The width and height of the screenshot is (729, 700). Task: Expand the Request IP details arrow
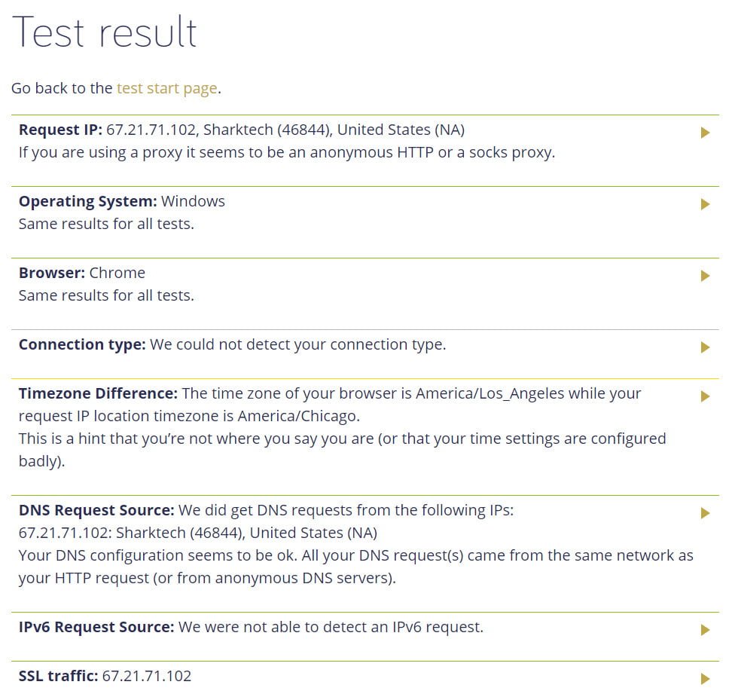click(x=705, y=133)
